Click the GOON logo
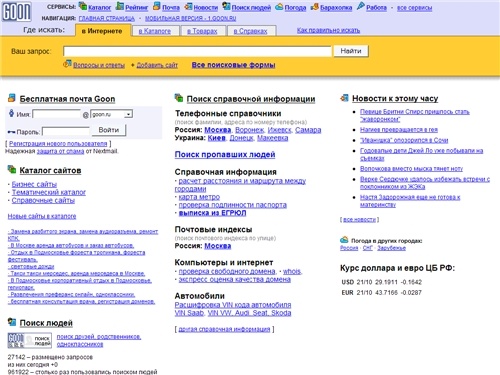This screenshot has height=375, width=500. 16,12
